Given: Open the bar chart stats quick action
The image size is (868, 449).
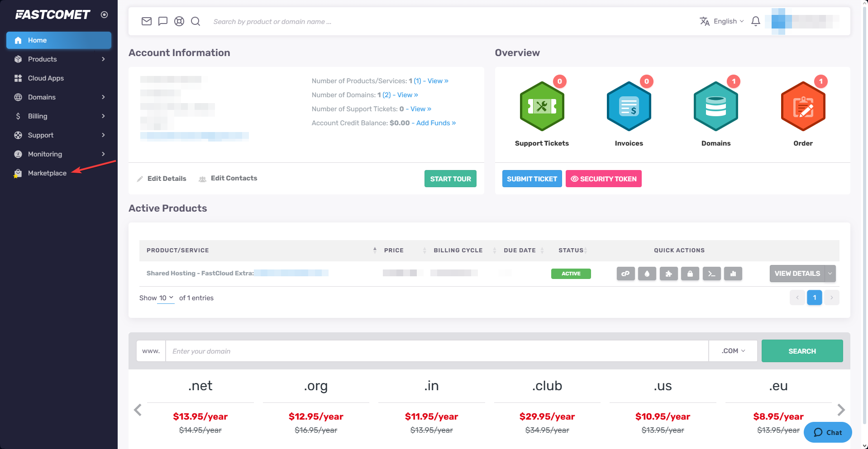Looking at the screenshot, I should click(x=733, y=274).
